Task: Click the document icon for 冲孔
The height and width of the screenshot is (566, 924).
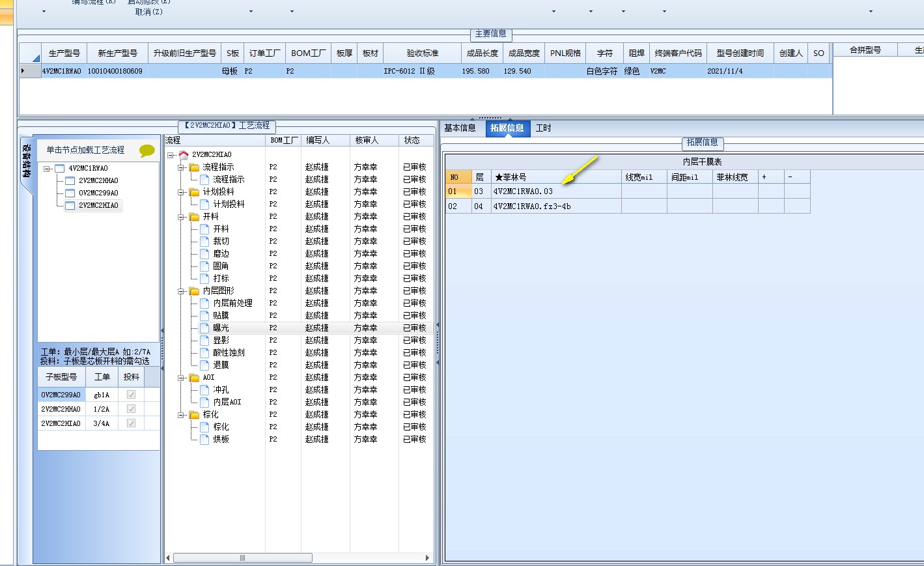Action: pyautogui.click(x=204, y=390)
